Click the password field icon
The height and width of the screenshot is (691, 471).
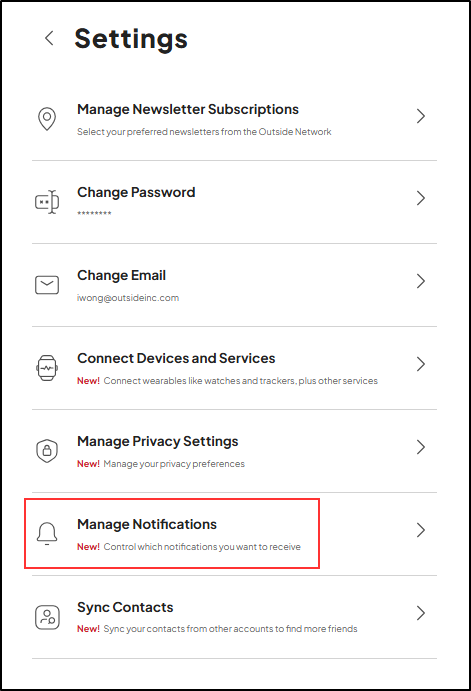(47, 202)
